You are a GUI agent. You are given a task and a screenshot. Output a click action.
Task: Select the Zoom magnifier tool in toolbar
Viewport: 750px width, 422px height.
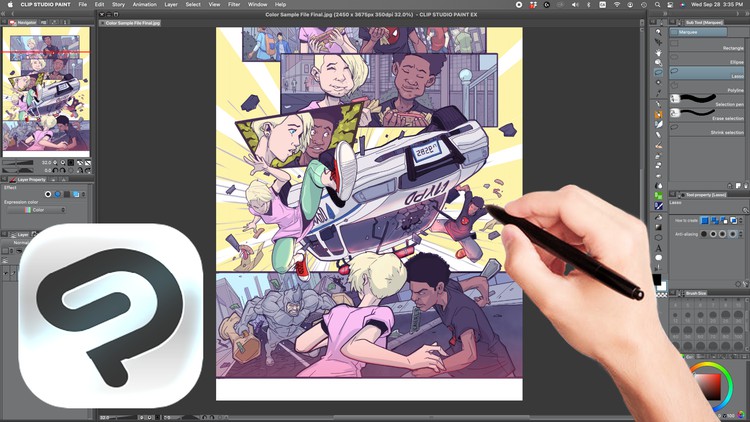pyautogui.click(x=659, y=62)
